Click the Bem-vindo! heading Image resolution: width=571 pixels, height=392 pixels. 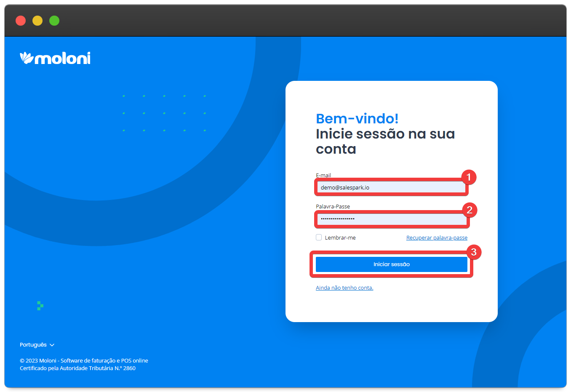tap(357, 119)
